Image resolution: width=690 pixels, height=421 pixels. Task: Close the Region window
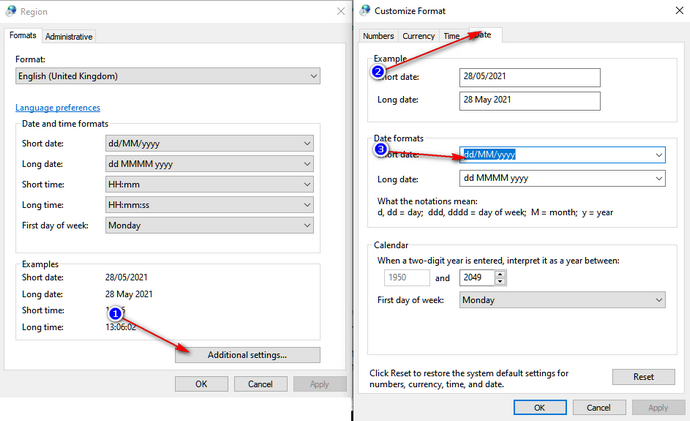pos(341,11)
